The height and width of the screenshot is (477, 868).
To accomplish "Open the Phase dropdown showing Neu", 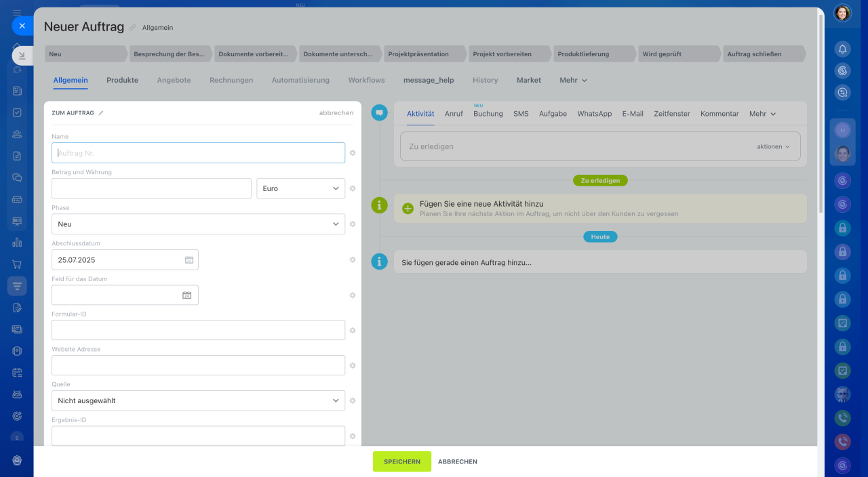I will tap(198, 224).
